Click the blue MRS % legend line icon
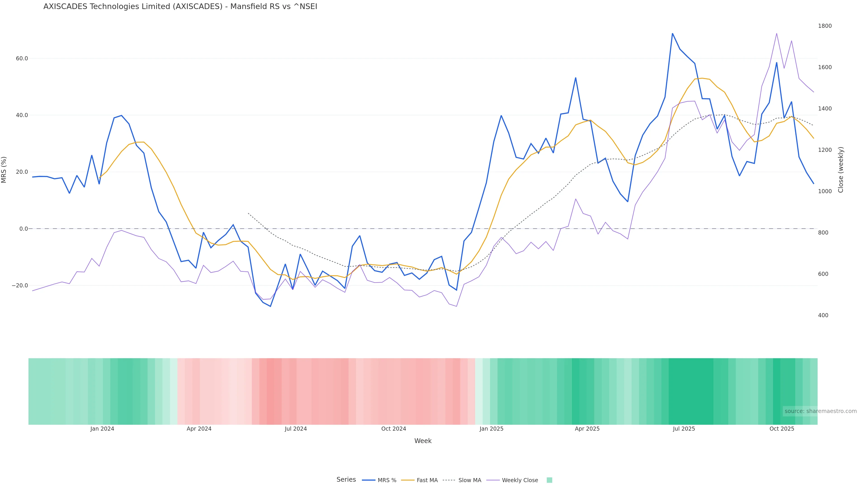Screen dimensions: 868x488 [368, 480]
